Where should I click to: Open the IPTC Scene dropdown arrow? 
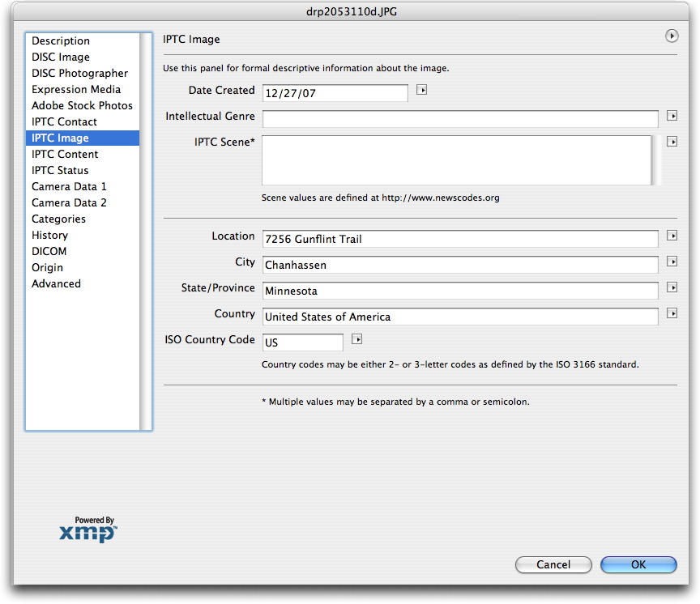pos(672,142)
